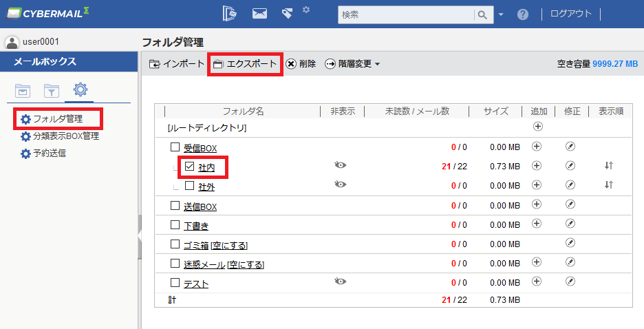Screen dimensions: 644x329
Task: Toggle the hidden eye icon for 社内
Action: pos(340,165)
